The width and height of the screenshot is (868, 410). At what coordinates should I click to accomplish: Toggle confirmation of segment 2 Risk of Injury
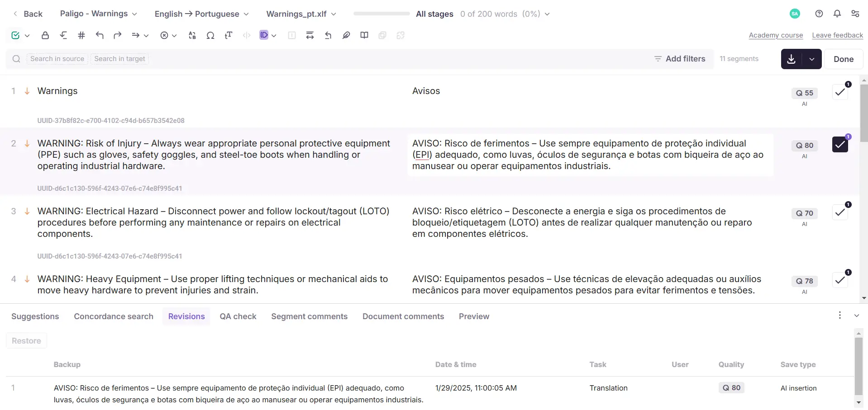[840, 144]
